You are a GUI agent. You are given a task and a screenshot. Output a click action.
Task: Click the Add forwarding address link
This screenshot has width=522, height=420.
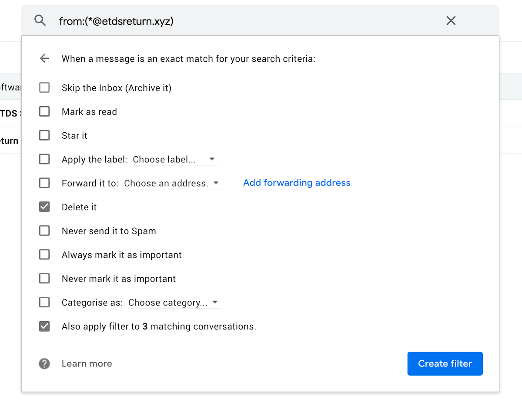click(x=296, y=183)
